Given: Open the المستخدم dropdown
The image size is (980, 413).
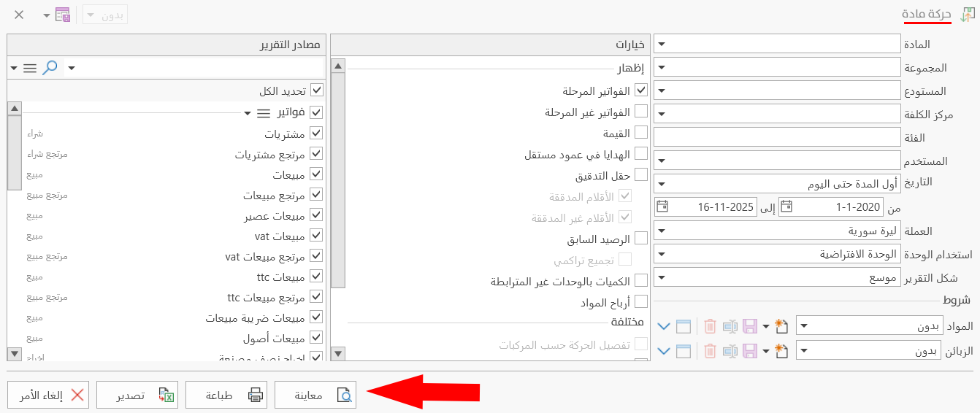Looking at the screenshot, I should (661, 160).
